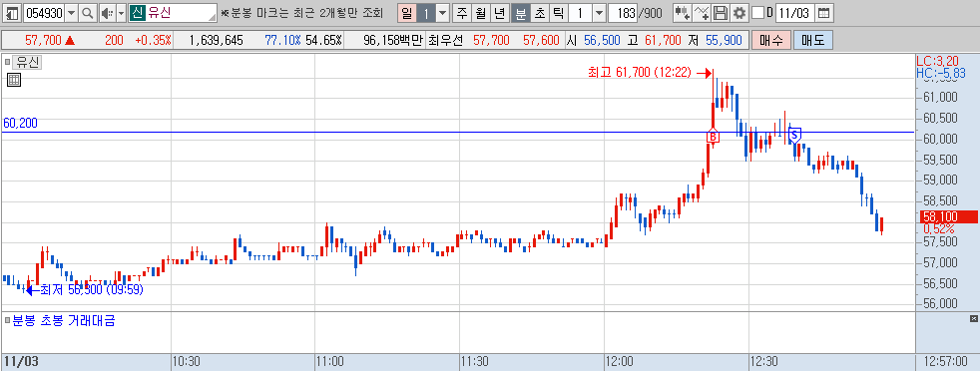Toggle the 분봉 초봉 거래대금 indicator box
This screenshot has height=371, width=980.
(x=8, y=321)
